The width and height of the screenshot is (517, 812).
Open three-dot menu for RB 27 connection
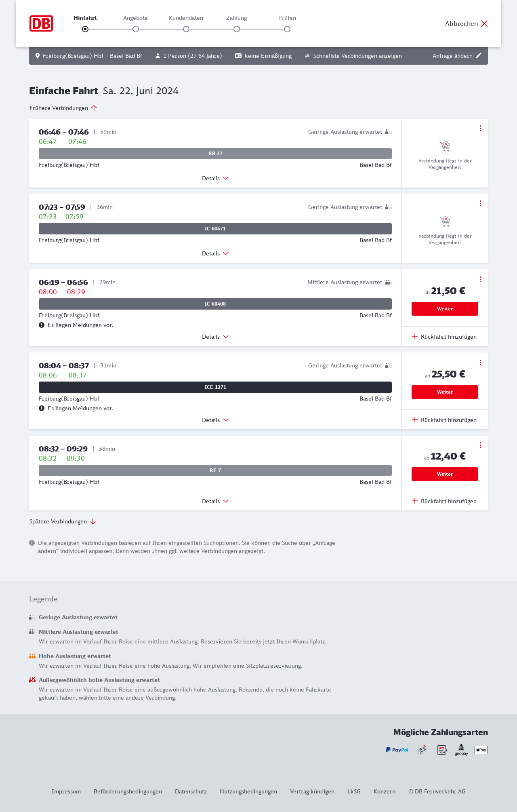click(480, 128)
